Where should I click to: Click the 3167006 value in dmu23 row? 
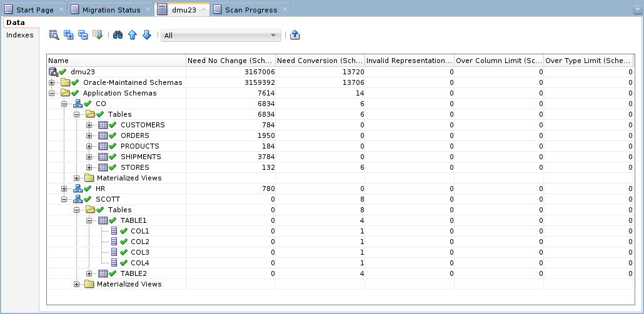(x=259, y=72)
